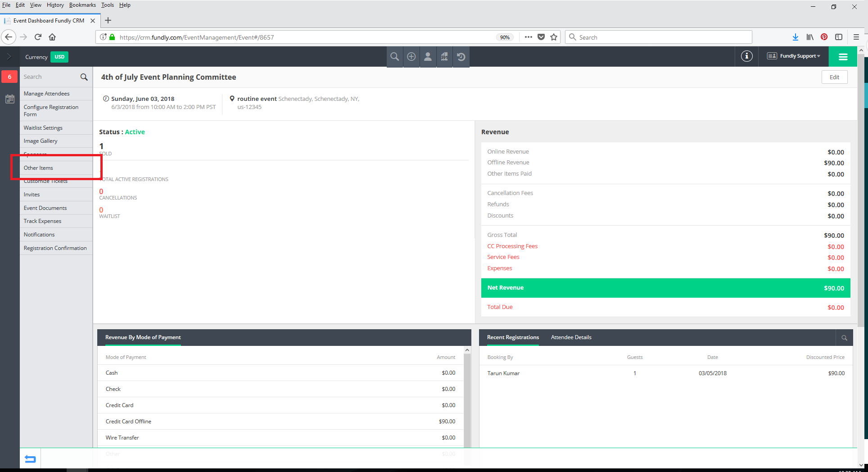Open the Help menu
Image resolution: width=868 pixels, height=472 pixels.
tap(125, 5)
